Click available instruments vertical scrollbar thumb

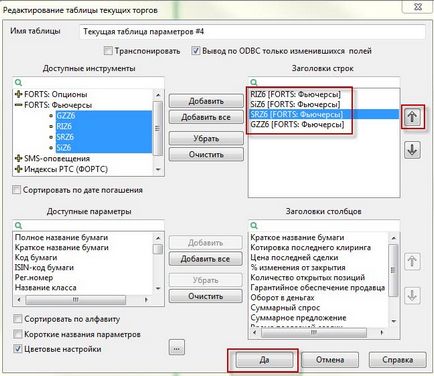click(x=158, y=128)
